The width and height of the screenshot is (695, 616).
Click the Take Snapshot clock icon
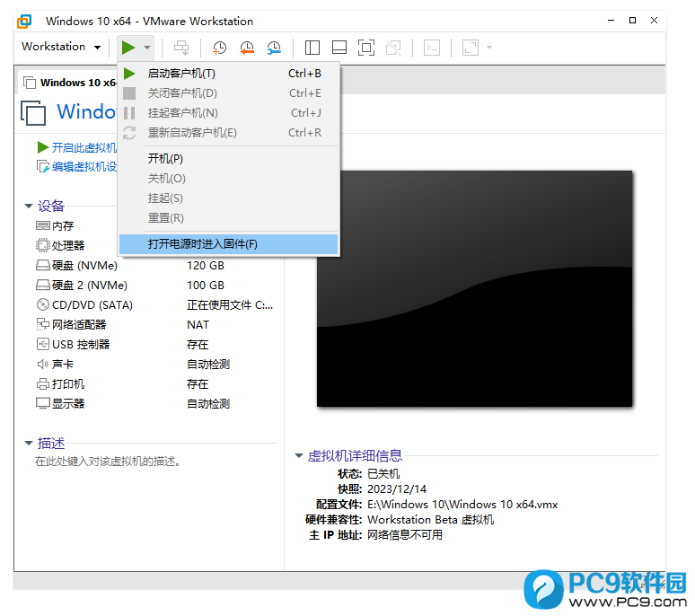[x=219, y=48]
